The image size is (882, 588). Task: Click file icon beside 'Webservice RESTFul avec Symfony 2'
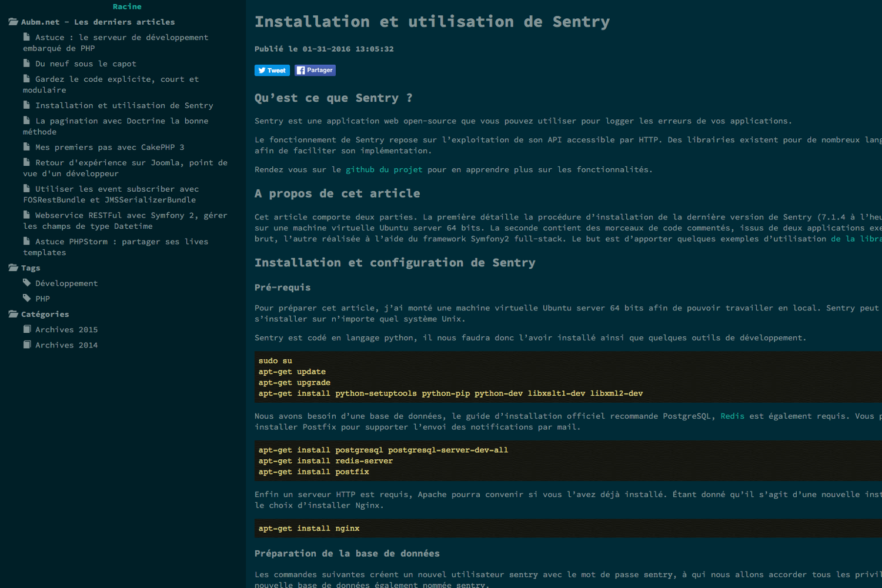26,215
